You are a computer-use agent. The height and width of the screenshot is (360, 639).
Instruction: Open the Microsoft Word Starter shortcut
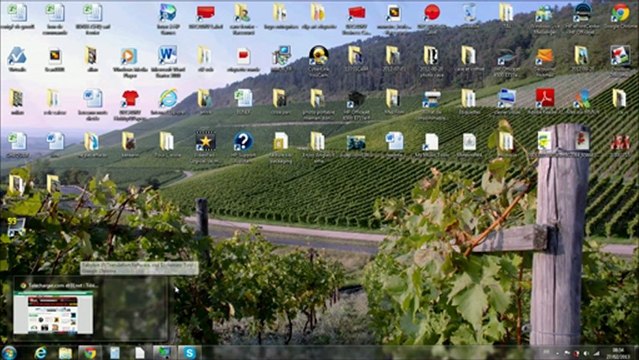pos(167,55)
